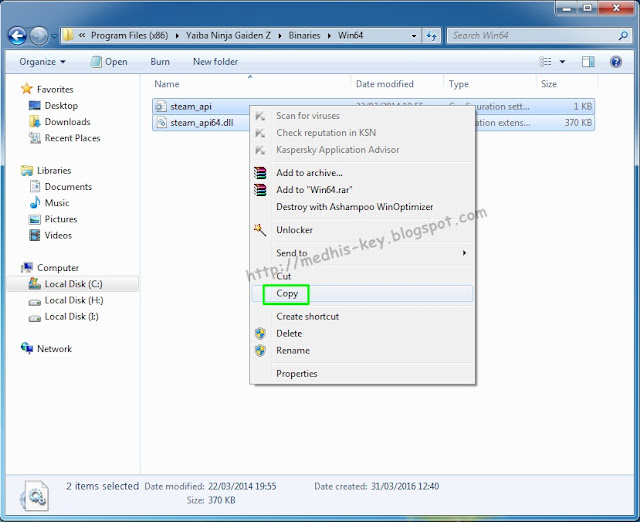
Task: Change your view icon in toolbar
Action: [545, 62]
